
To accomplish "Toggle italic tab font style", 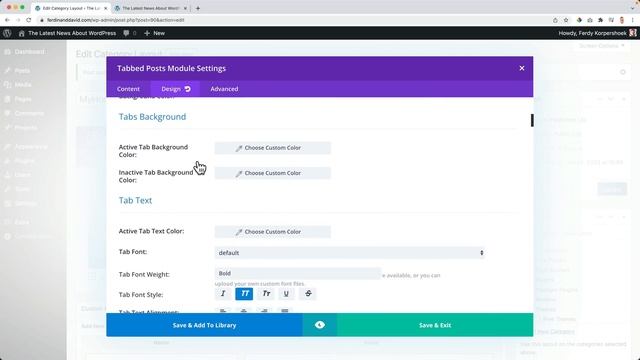I will click(223, 293).
